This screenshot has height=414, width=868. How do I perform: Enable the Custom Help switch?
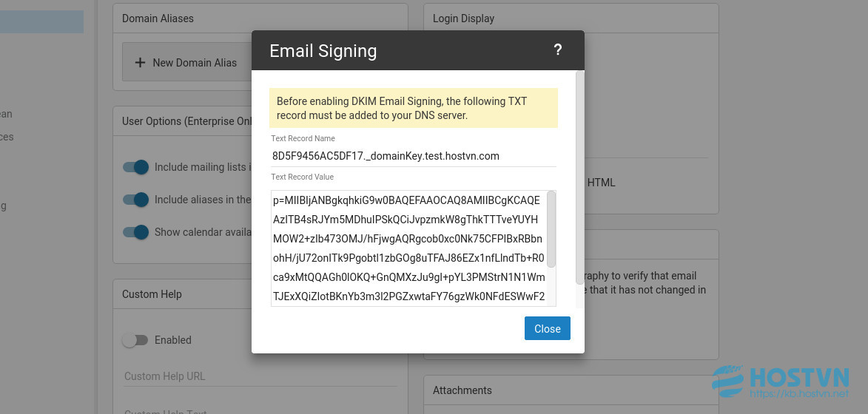point(135,340)
